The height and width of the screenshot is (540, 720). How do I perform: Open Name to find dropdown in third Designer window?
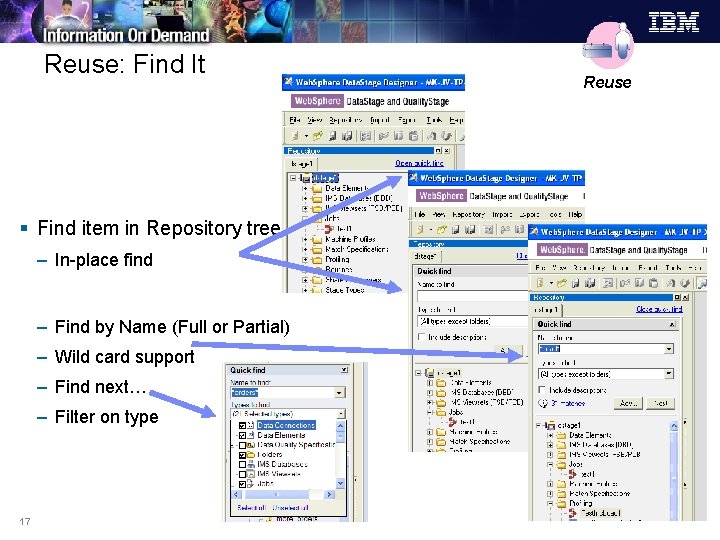(669, 349)
